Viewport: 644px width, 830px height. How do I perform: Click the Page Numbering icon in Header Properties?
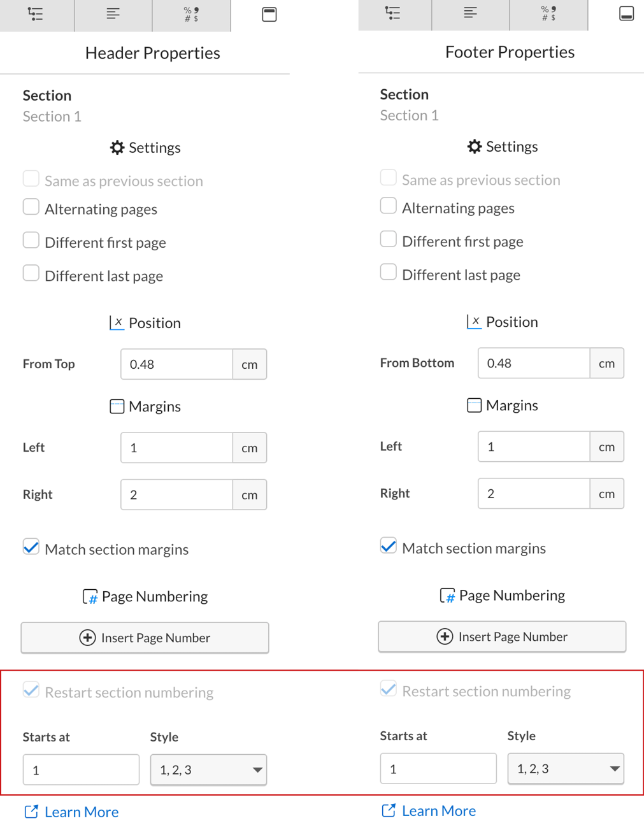(89, 596)
